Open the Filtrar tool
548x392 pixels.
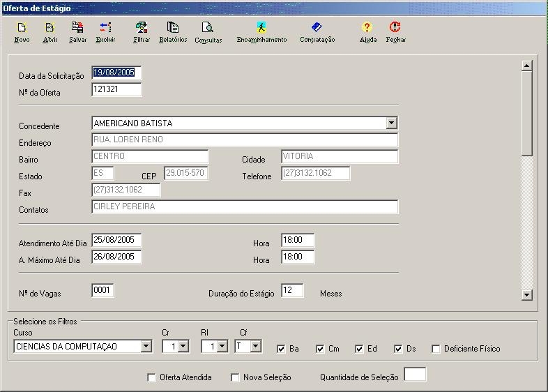pyautogui.click(x=142, y=28)
